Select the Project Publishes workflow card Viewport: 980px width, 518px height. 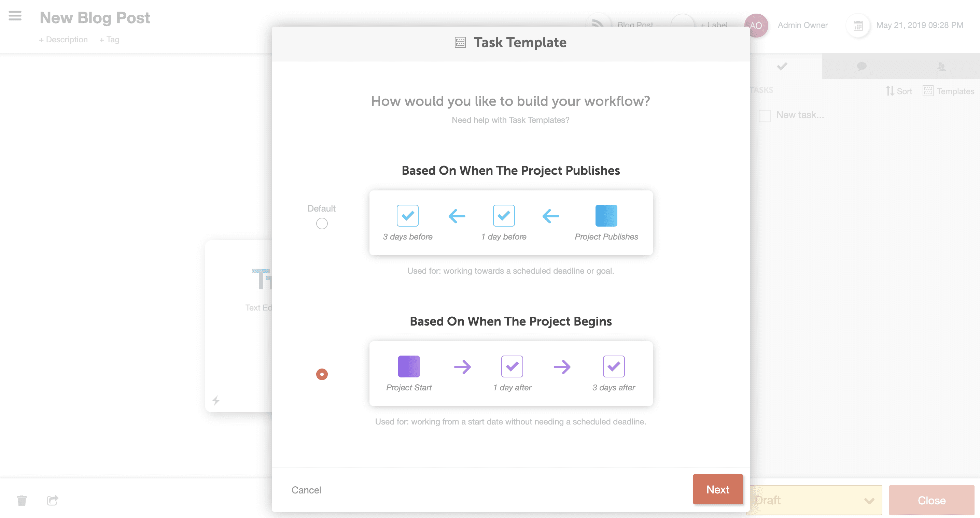(511, 222)
